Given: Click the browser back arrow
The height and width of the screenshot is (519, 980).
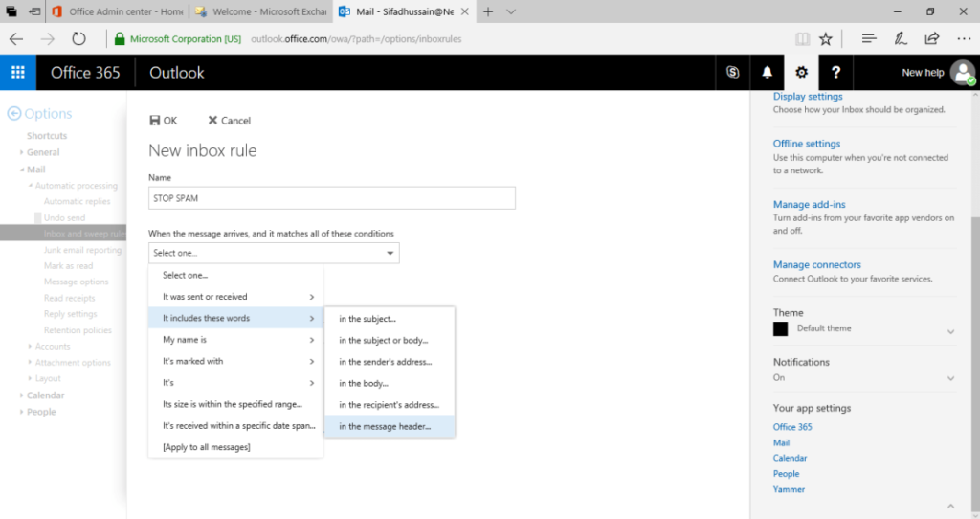Looking at the screenshot, I should coord(16,38).
